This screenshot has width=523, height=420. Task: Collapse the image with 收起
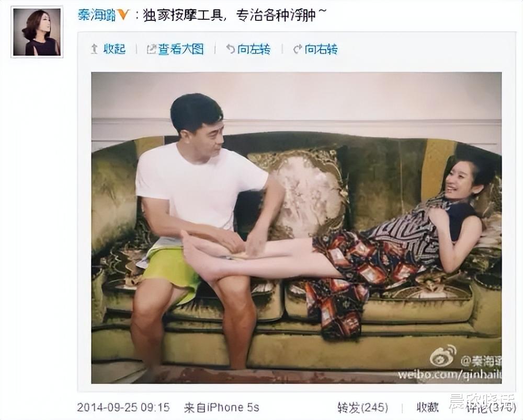(x=114, y=49)
